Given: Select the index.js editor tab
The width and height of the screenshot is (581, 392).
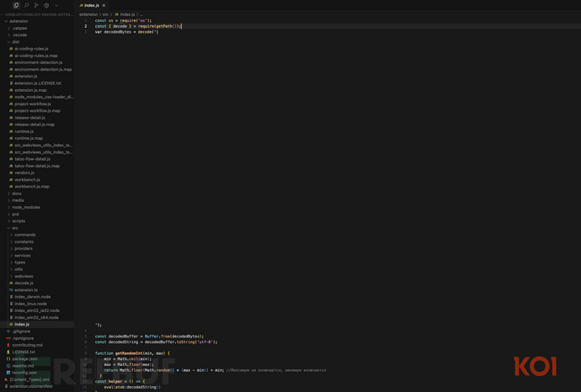Looking at the screenshot, I should 90,5.
